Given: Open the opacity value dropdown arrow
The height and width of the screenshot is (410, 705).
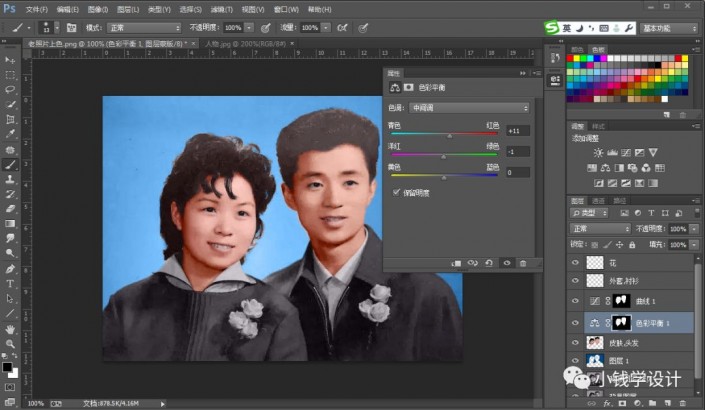Looking at the screenshot, I should tap(249, 28).
